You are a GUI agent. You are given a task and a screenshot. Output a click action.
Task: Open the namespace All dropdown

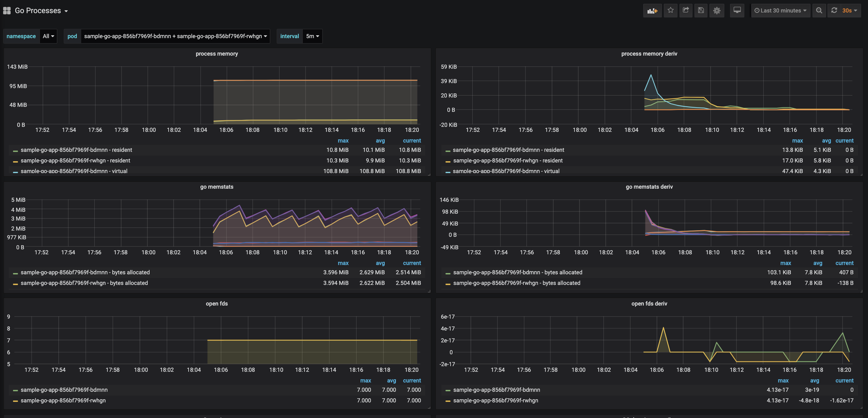coord(48,36)
